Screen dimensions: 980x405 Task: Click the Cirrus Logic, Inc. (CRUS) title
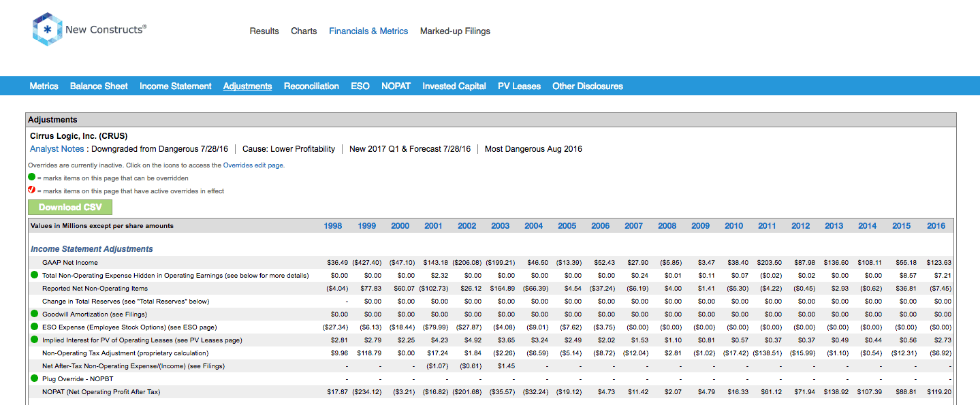point(78,136)
